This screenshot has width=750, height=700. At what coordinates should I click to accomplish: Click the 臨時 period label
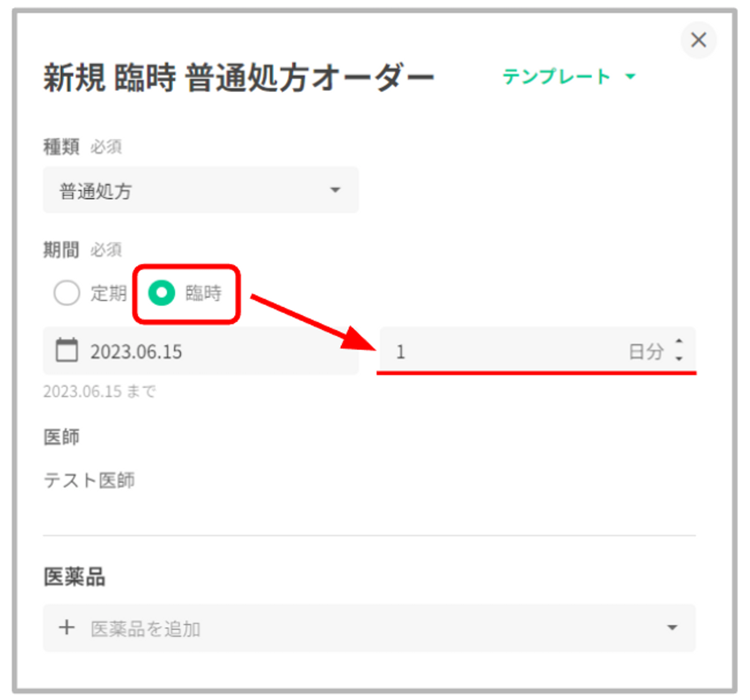(x=203, y=293)
